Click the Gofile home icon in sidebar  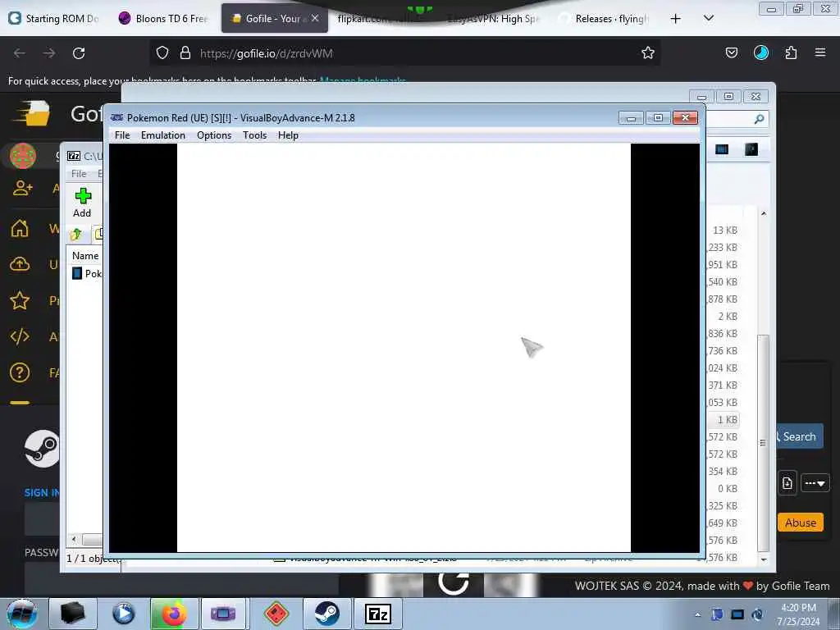tap(20, 229)
